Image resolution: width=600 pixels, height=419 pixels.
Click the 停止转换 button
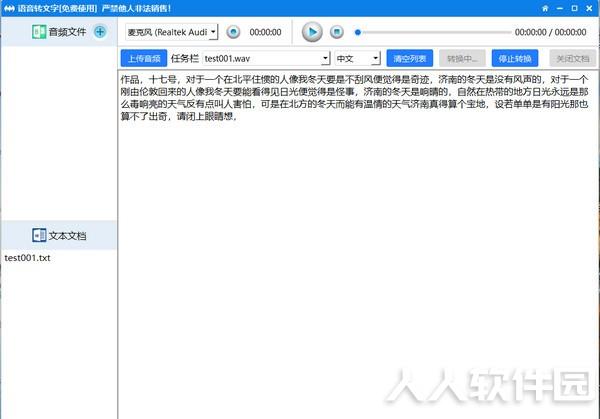click(515, 59)
